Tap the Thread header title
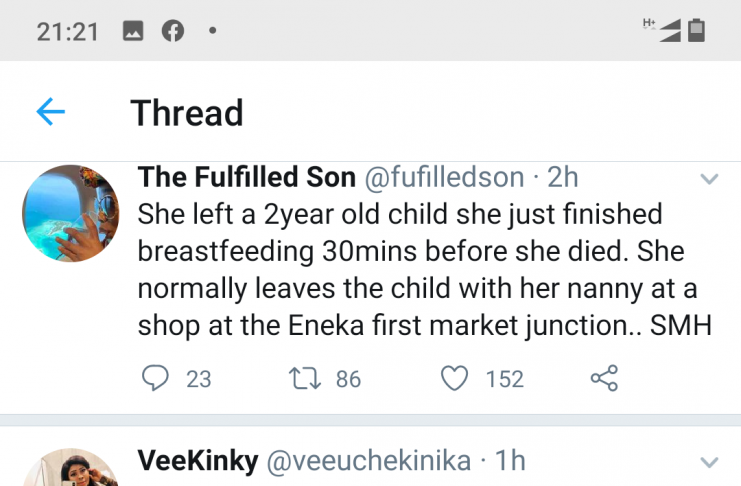 coord(187,113)
